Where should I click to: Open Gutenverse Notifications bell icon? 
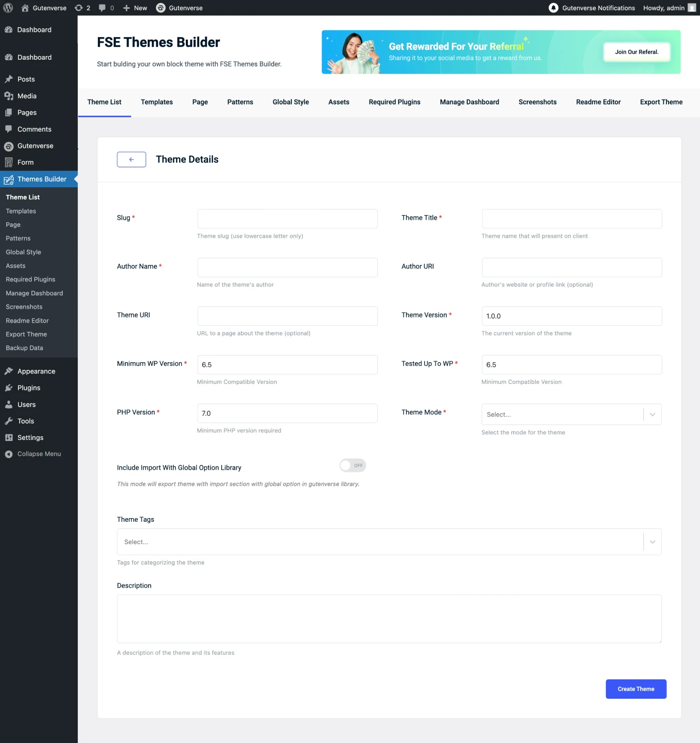(553, 8)
